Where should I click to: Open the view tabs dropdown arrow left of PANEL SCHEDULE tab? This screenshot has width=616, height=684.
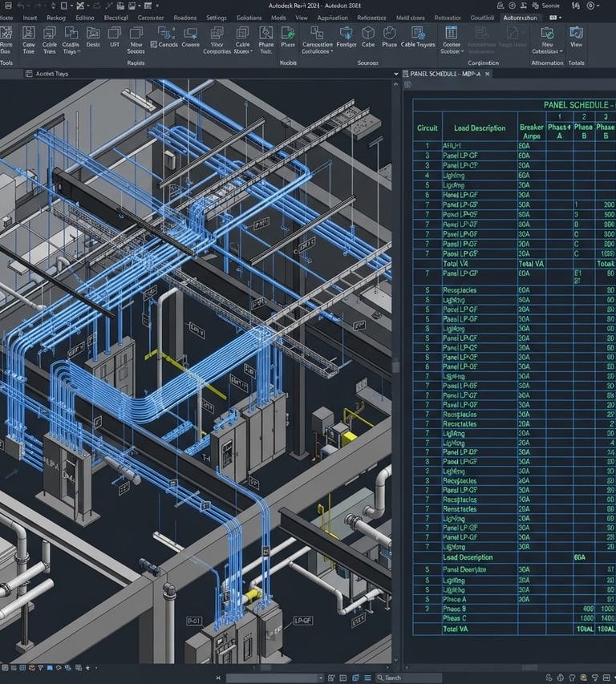tap(396, 74)
